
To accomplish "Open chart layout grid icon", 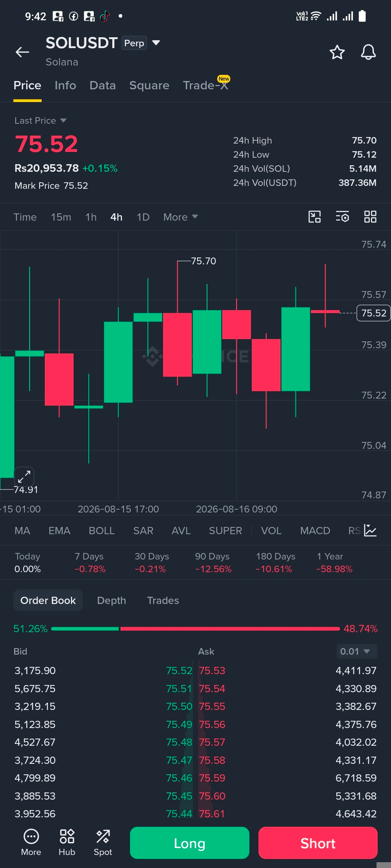I will (370, 217).
